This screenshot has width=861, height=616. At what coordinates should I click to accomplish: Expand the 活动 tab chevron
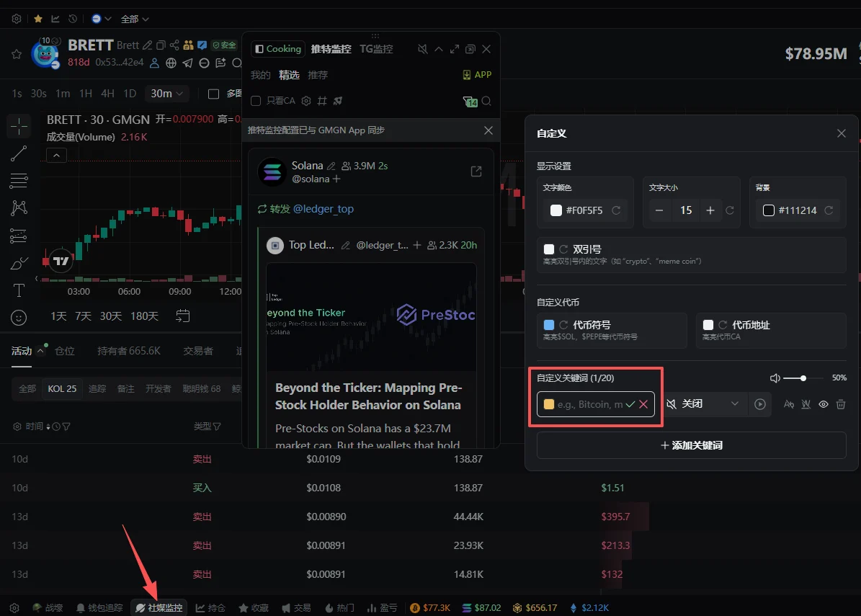(40, 350)
